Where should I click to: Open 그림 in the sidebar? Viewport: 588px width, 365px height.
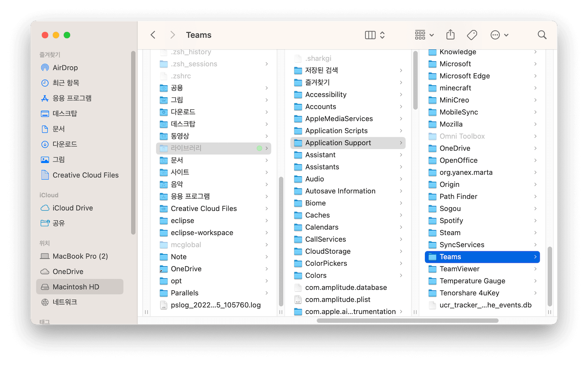(80, 160)
